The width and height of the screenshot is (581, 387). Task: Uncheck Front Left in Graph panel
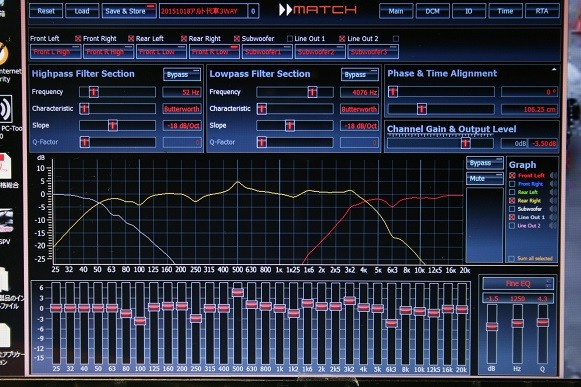coord(512,175)
